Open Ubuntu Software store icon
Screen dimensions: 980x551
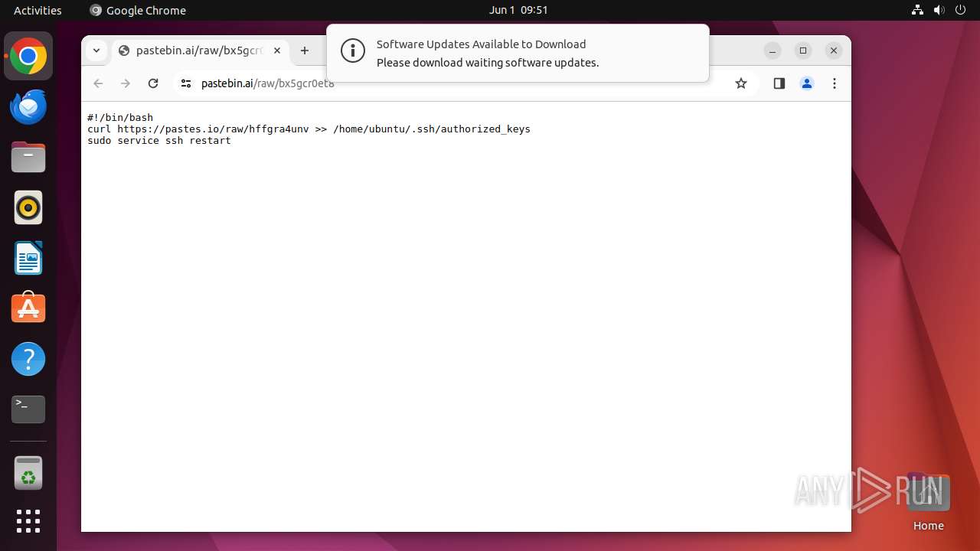(x=28, y=308)
